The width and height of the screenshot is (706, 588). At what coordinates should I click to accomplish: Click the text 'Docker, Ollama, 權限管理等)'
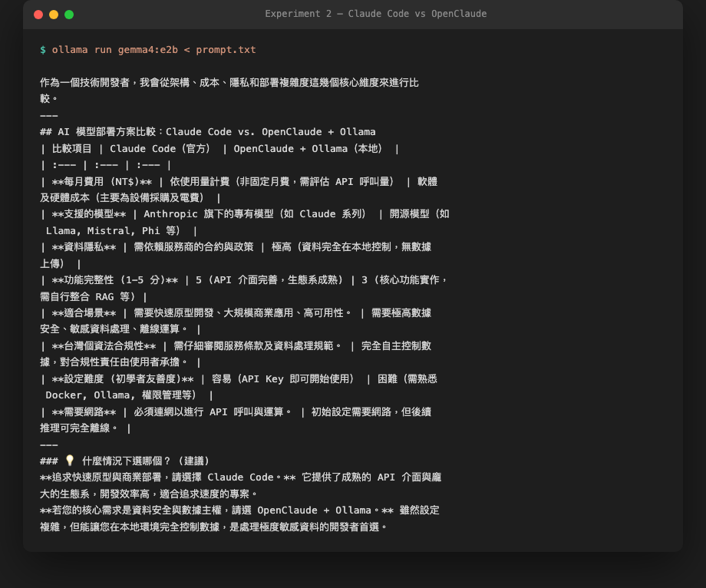pyautogui.click(x=120, y=395)
